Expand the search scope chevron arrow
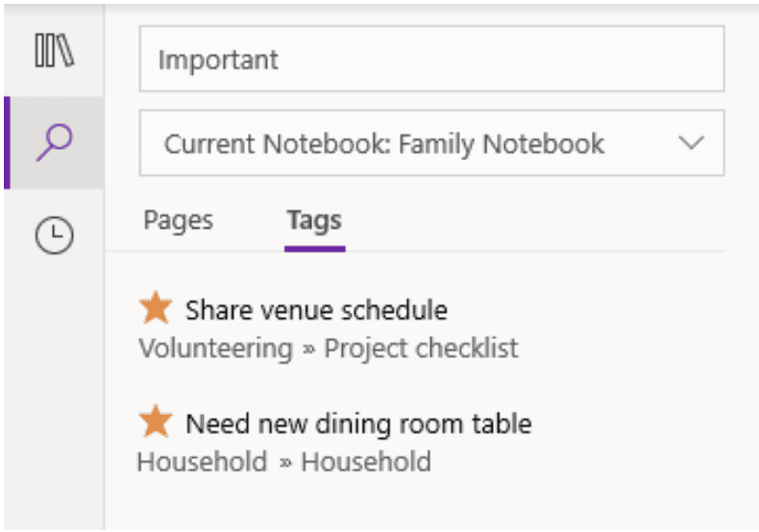The image size is (759, 532). (691, 143)
